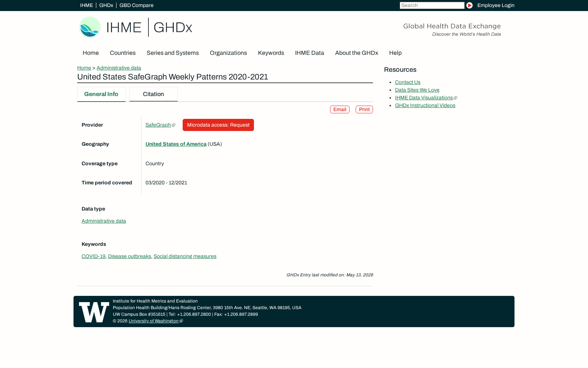Viewport: 588px width, 368px height.
Task: Open GBD Compare link in top bar
Action: (136, 6)
